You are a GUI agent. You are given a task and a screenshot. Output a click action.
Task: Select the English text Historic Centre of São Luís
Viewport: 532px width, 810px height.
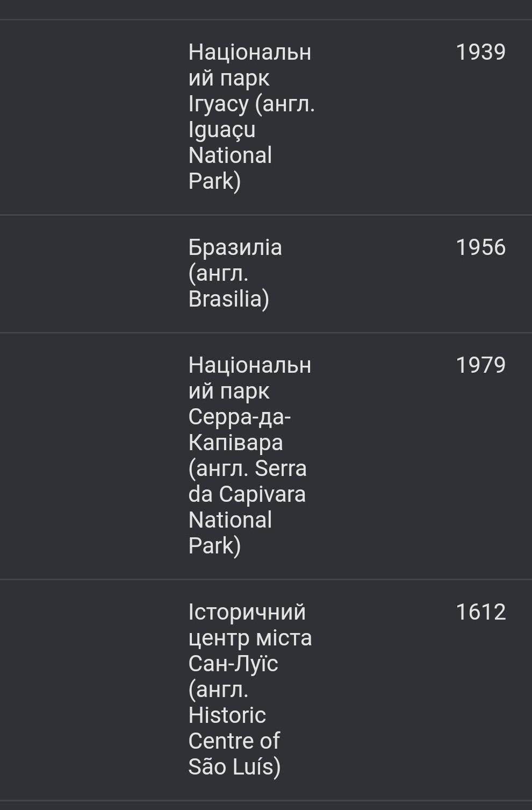(234, 741)
